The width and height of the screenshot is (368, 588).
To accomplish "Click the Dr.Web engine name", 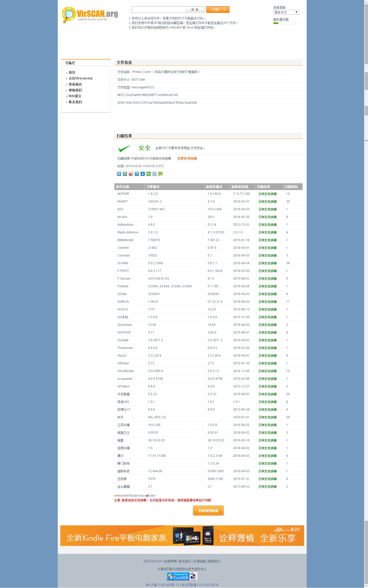I will 123,263.
